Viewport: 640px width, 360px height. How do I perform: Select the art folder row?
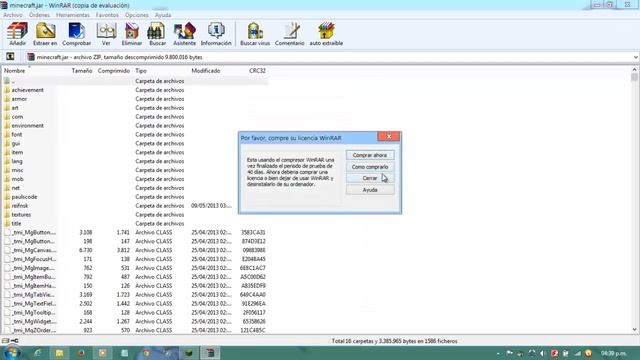135,108
